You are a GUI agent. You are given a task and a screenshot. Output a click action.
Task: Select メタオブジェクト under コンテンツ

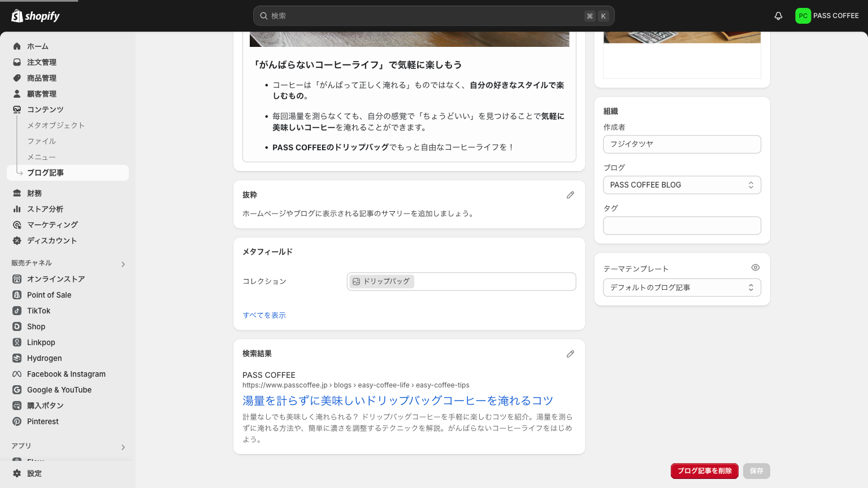[56, 125]
